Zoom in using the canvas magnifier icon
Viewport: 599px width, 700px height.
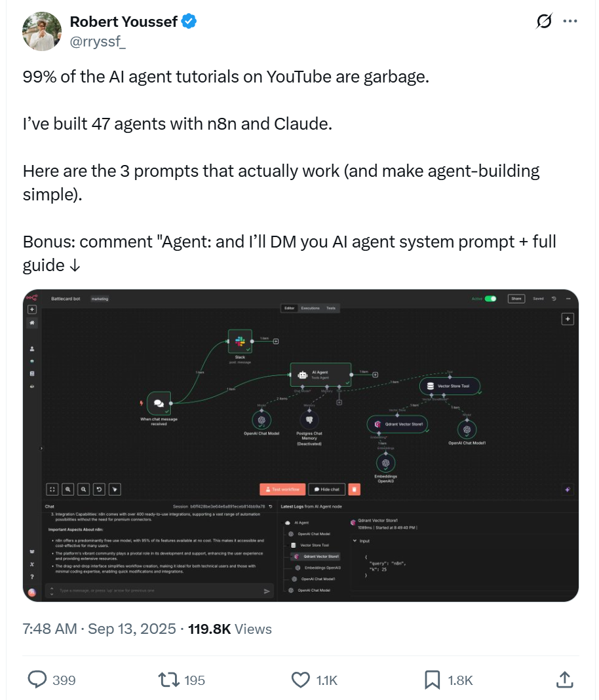68,489
